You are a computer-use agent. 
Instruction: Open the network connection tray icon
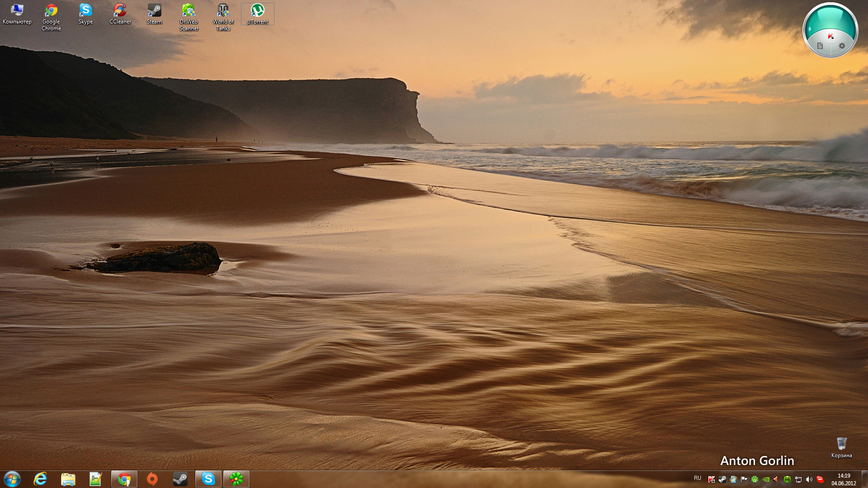[798, 479]
